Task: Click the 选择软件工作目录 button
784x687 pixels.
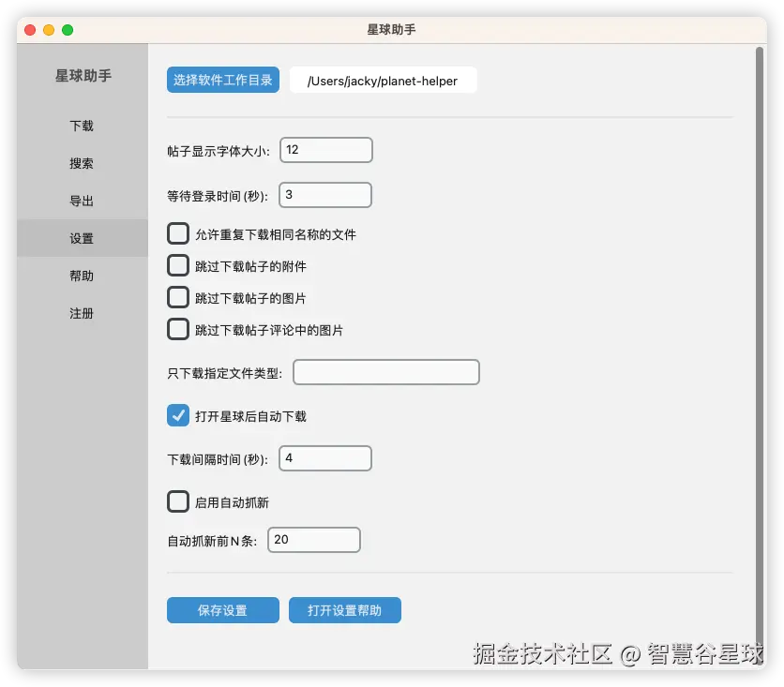Action: [222, 80]
